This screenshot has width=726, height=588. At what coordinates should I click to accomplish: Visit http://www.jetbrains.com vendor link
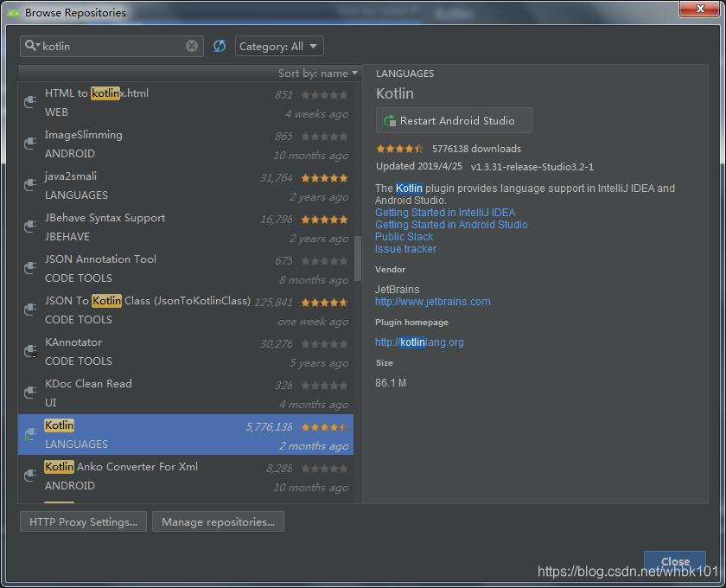433,302
